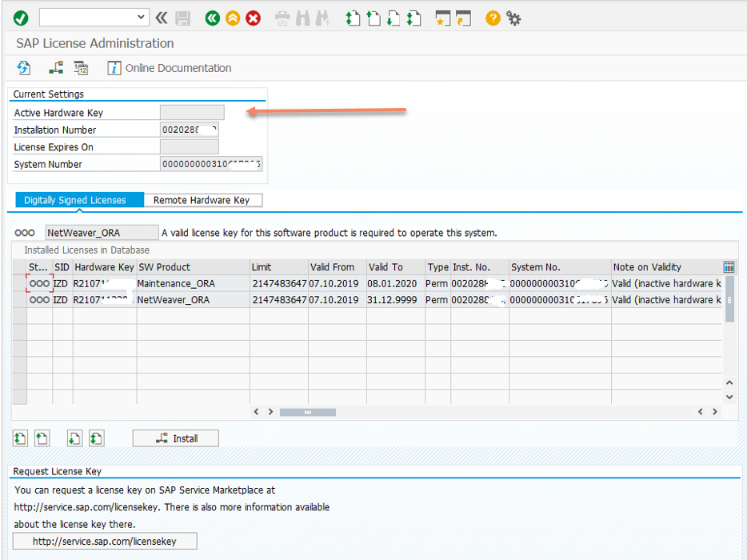Screen dimensions: 747x560
Task: Create a new session window icon
Action: [442, 18]
